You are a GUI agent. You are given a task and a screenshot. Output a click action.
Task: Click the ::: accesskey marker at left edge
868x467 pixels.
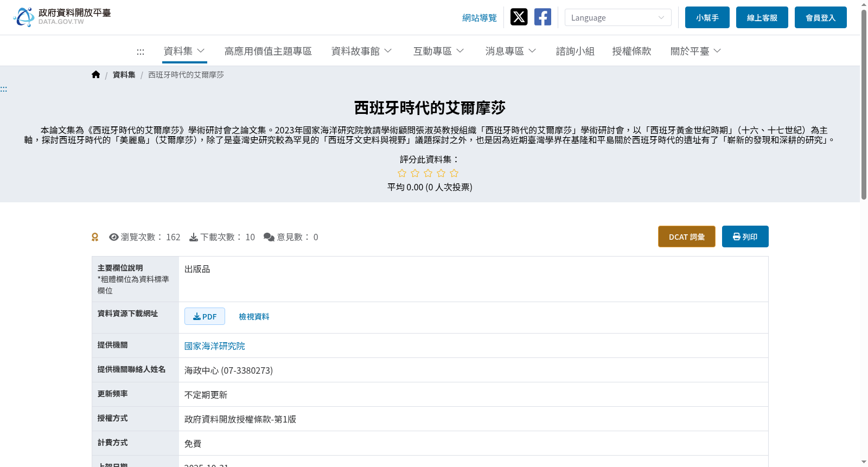[4, 89]
